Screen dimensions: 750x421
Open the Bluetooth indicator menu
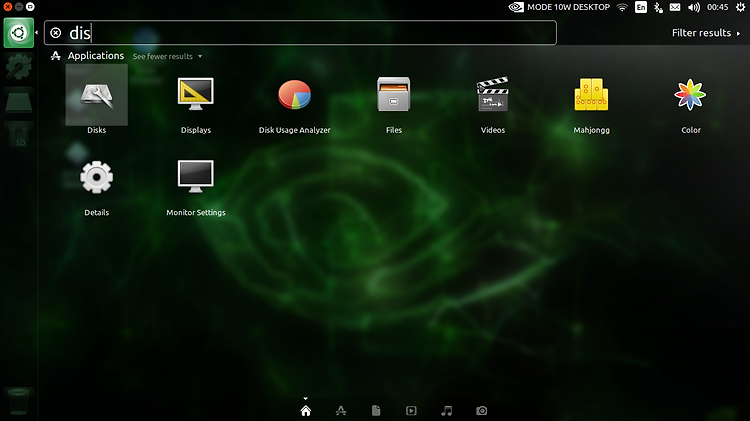tap(658, 7)
